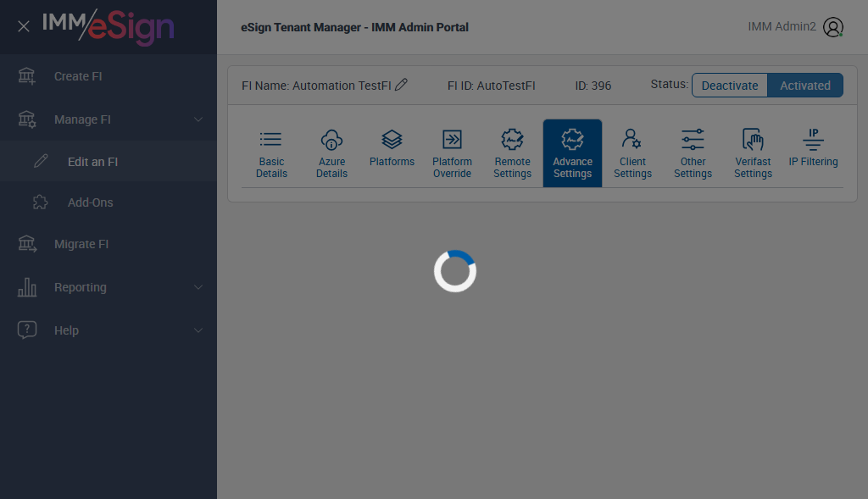The image size is (868, 499).
Task: Click the loading spinner
Action: [x=455, y=271]
